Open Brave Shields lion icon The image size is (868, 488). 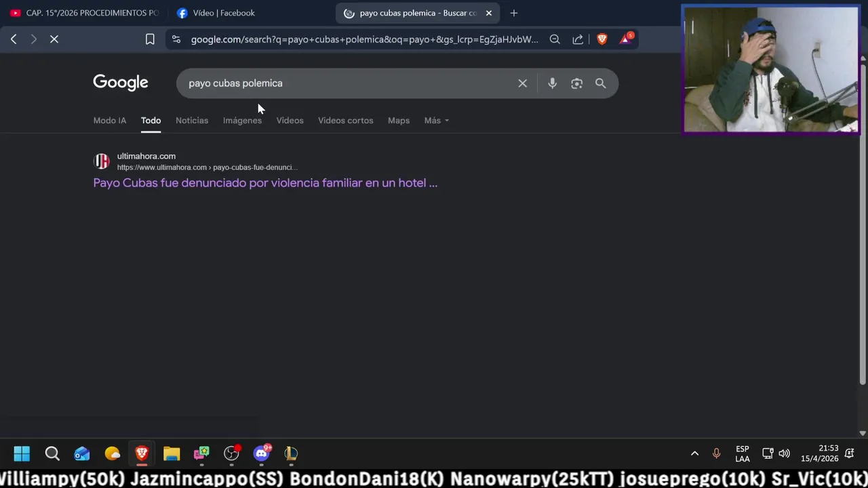[x=601, y=39]
